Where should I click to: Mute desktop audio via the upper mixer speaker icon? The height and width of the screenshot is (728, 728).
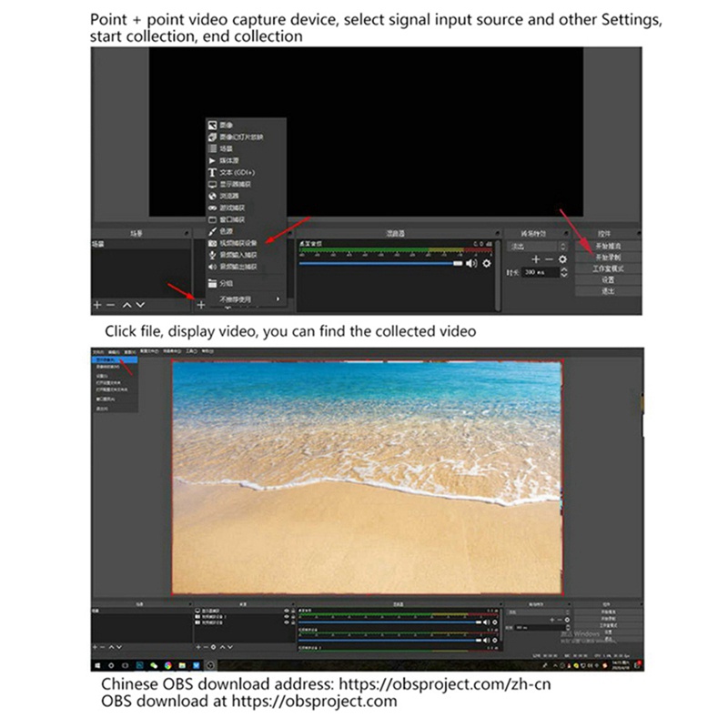[471, 264]
